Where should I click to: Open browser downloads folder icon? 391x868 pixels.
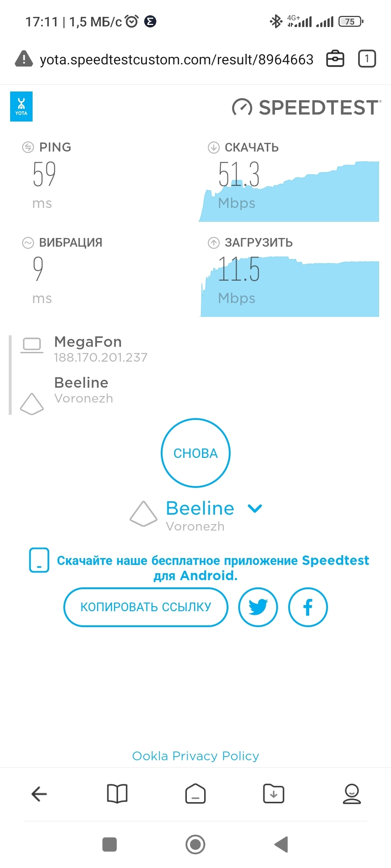pyautogui.click(x=274, y=794)
